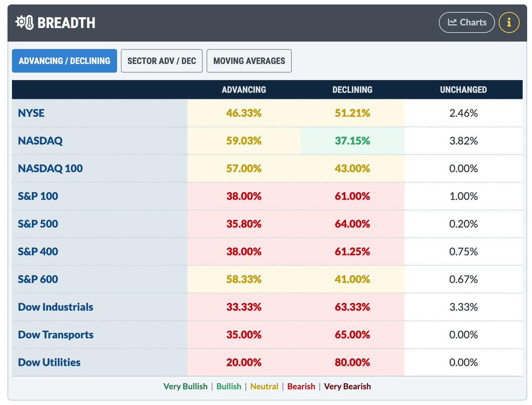
Task: Click S&P 100 advancing value 38.00%
Action: (244, 196)
